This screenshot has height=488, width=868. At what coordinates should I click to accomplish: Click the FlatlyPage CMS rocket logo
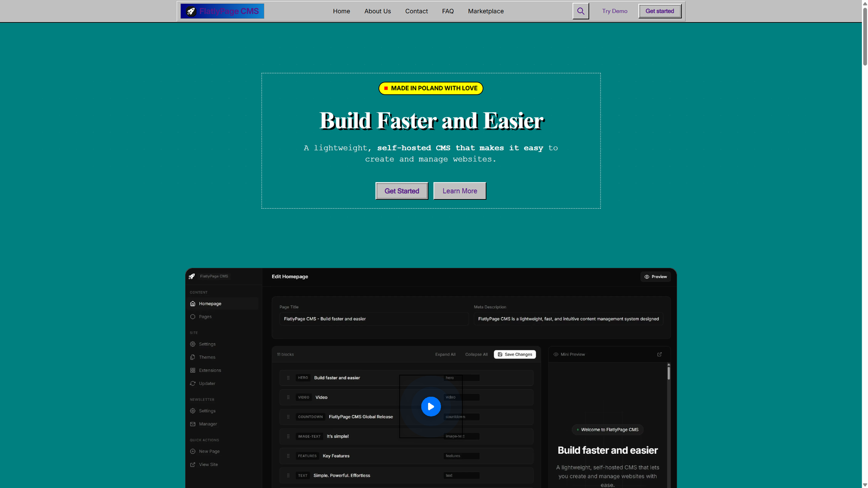[191, 11]
